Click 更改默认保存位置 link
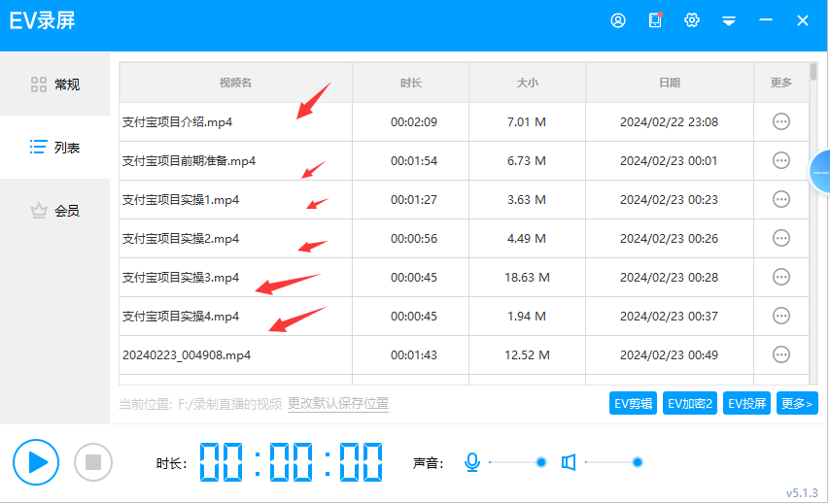830x504 pixels. point(338,403)
